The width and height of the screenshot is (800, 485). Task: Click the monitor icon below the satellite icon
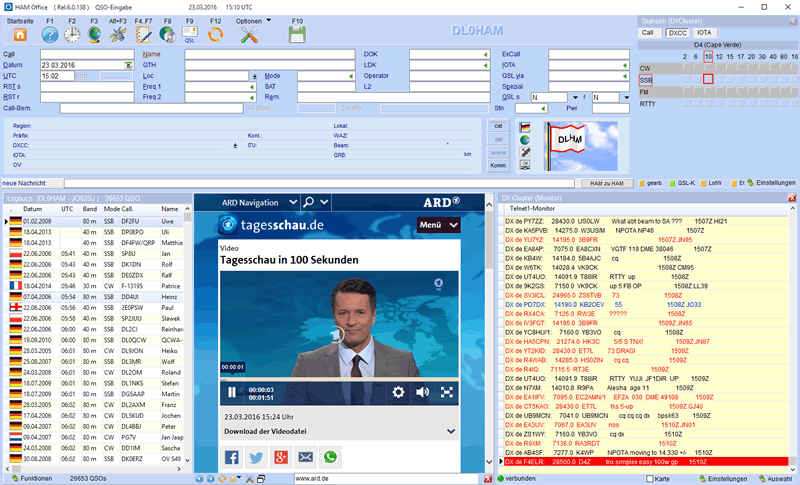pos(525,164)
